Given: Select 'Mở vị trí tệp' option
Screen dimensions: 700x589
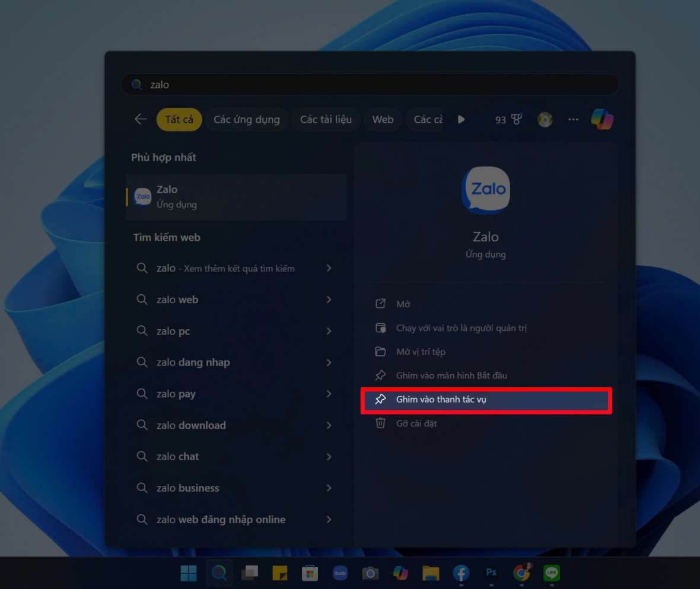Looking at the screenshot, I should (x=486, y=352).
